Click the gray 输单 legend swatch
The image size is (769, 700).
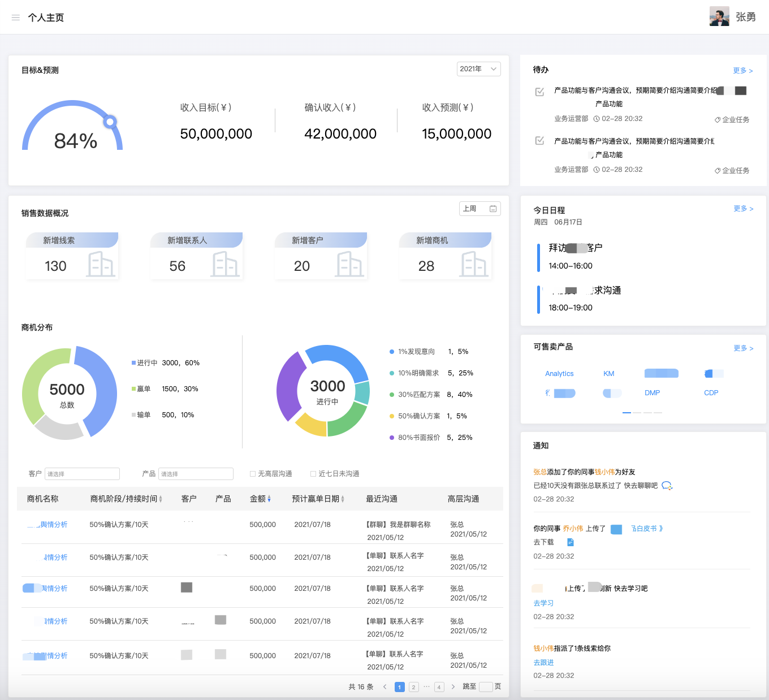coord(133,415)
